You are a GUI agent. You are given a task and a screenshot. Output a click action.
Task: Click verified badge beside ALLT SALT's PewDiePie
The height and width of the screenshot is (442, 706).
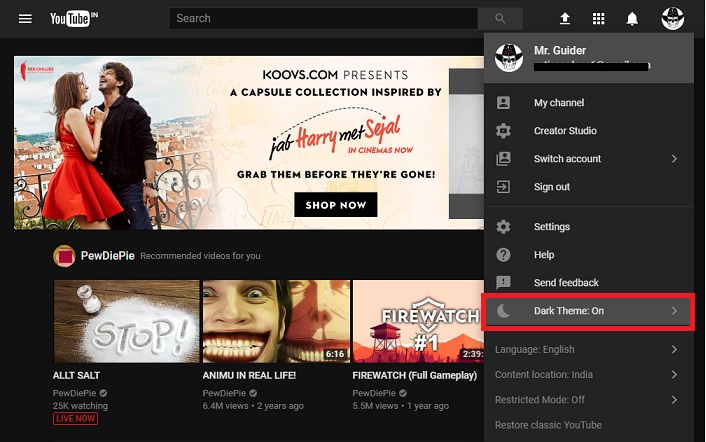pos(103,393)
